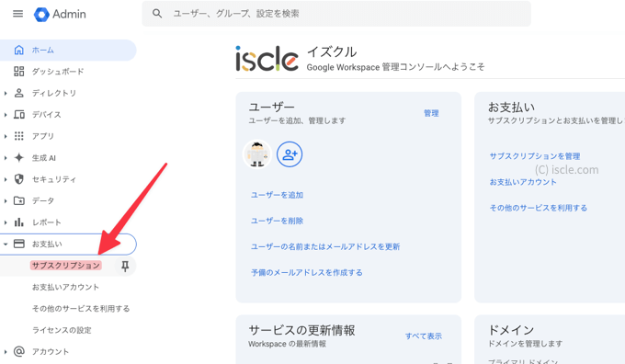Click お支払いアカウント link in お支払い card
The image size is (625, 364).
point(523,182)
